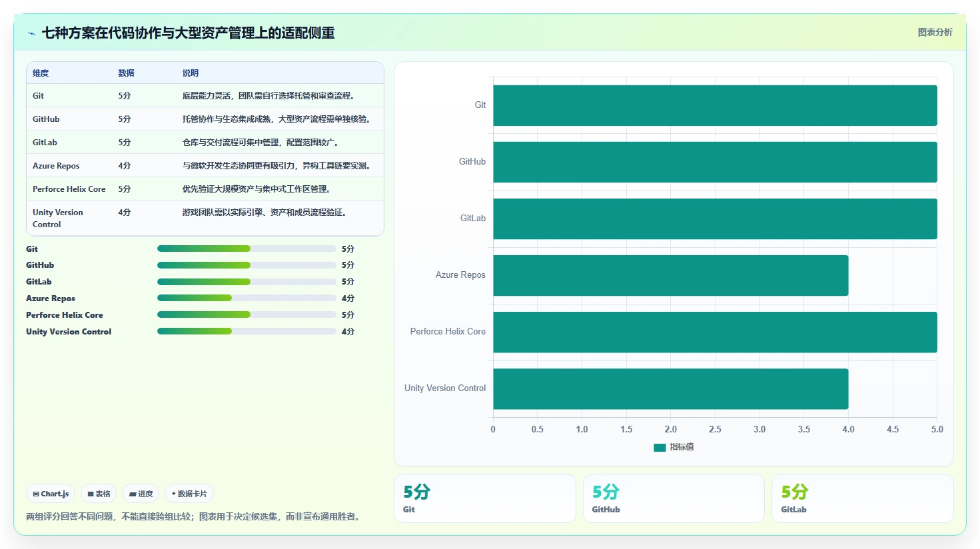Image resolution: width=980 pixels, height=549 pixels.
Task: Click the GitLab bar in the chart
Action: click(715, 219)
